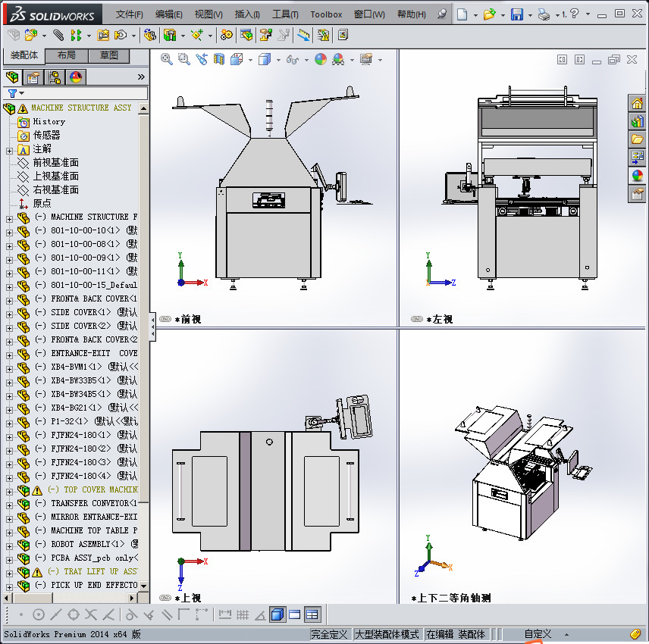Viewport: 649px width, 644px height.
Task: Open SolidWorks Resources home icon in task pane
Action: point(637,103)
